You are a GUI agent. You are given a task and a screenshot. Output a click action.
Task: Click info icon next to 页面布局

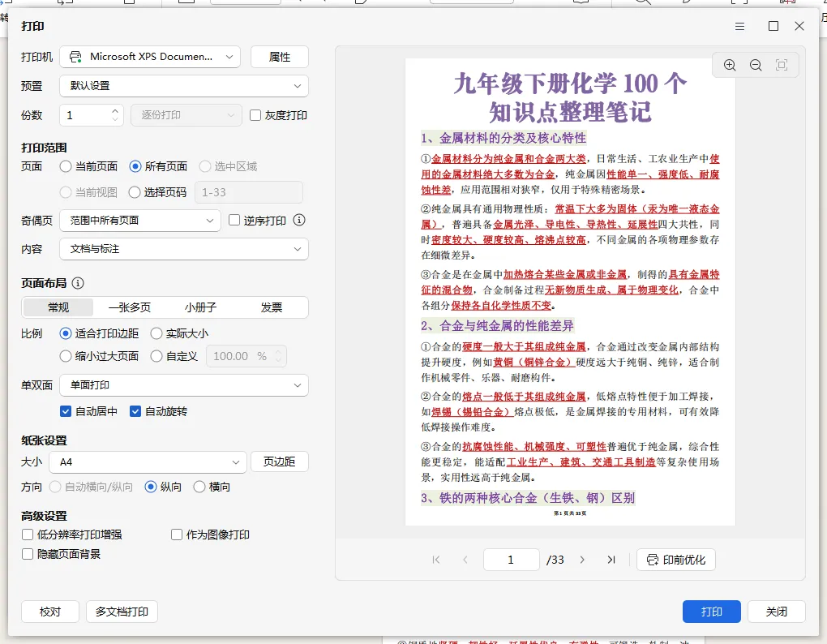point(78,283)
